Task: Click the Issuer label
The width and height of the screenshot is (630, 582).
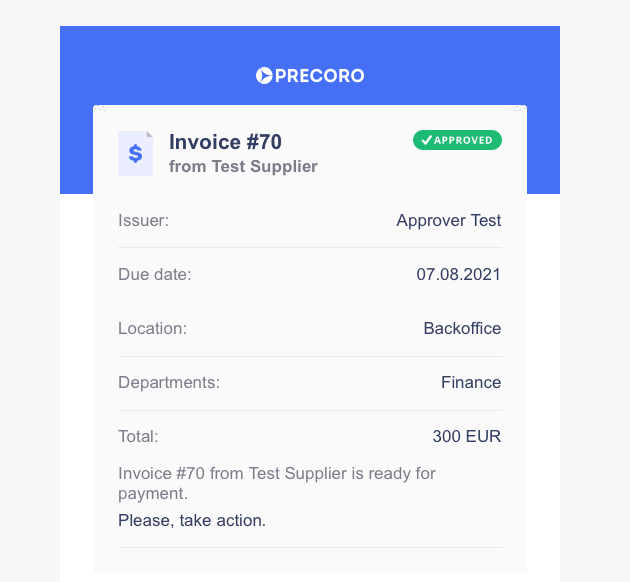Action: click(x=143, y=221)
